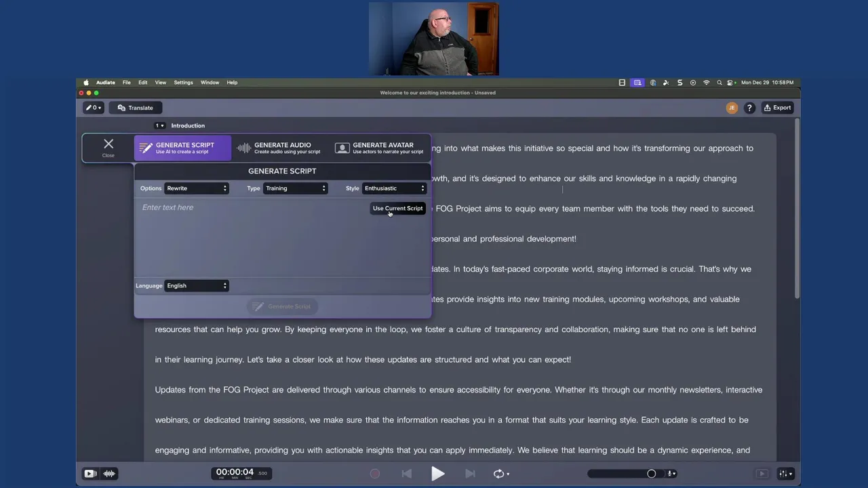Image resolution: width=868 pixels, height=488 pixels.
Task: Toggle the video view icon in bottom bar
Action: tap(90, 474)
